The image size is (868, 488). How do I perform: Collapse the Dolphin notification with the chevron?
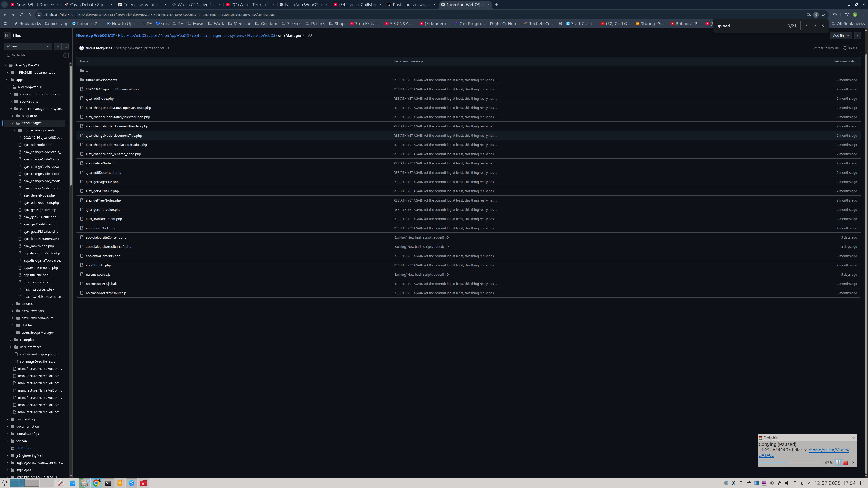click(x=854, y=438)
